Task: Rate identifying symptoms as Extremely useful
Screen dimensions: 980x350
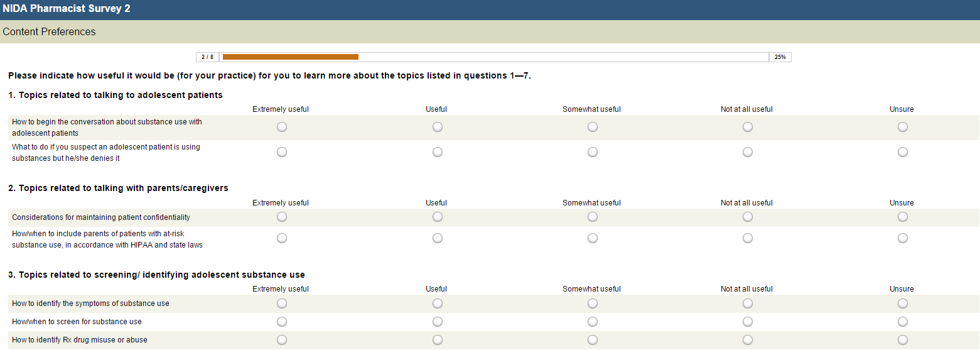Action: [282, 304]
